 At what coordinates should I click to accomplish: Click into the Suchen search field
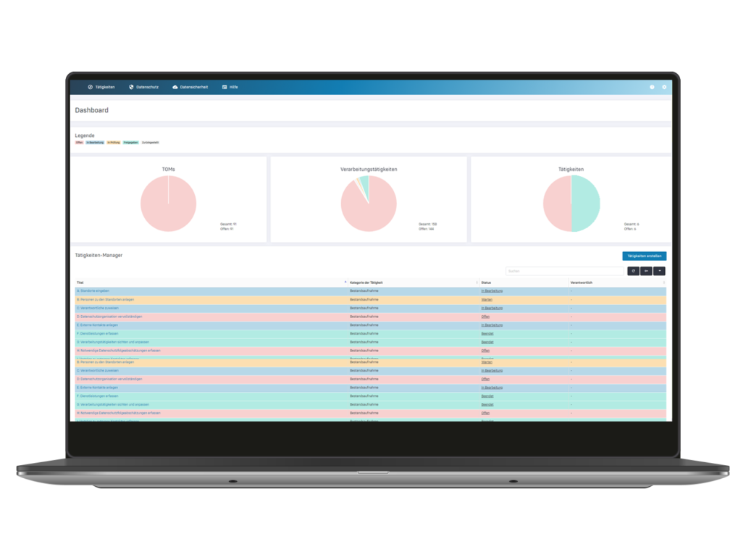click(x=564, y=271)
